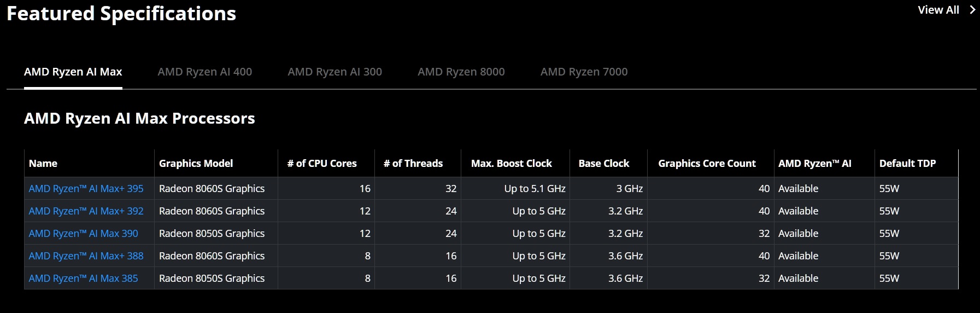
Task: Click the Base Clock column header
Action: coord(604,163)
